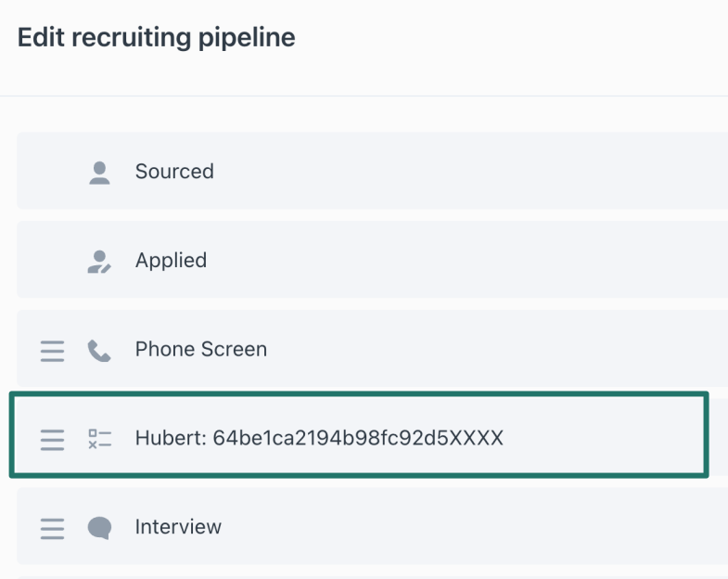The image size is (728, 579).
Task: Grab the drag handle for Interview stage
Action: pos(53,529)
